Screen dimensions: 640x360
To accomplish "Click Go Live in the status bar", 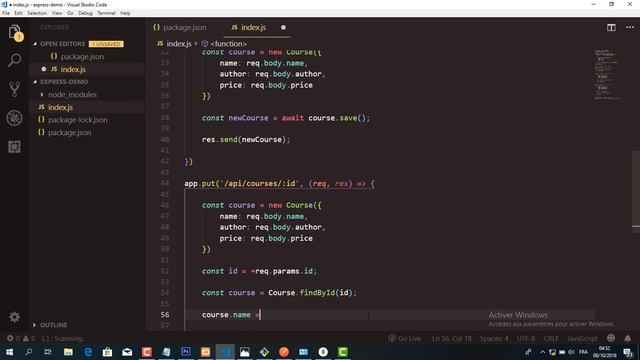I will [404, 338].
